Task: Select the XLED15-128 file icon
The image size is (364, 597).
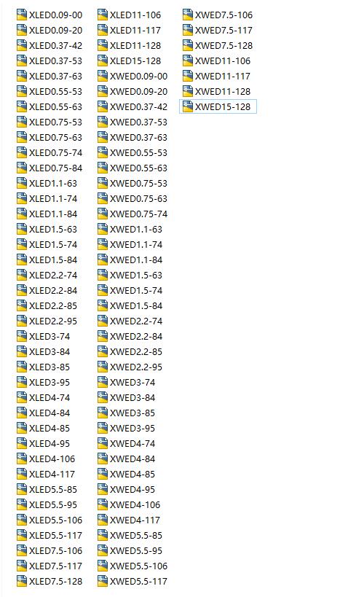Action: tap(103, 61)
